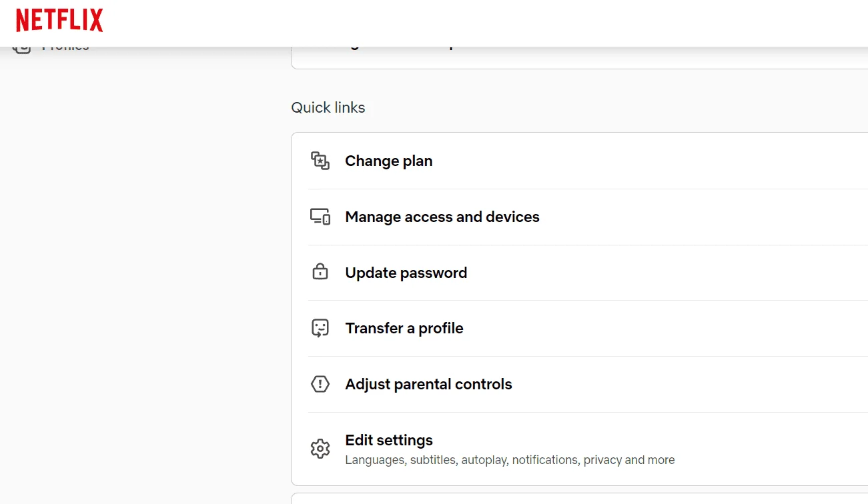Click the Quick links heading
The image size is (868, 504).
click(x=328, y=107)
